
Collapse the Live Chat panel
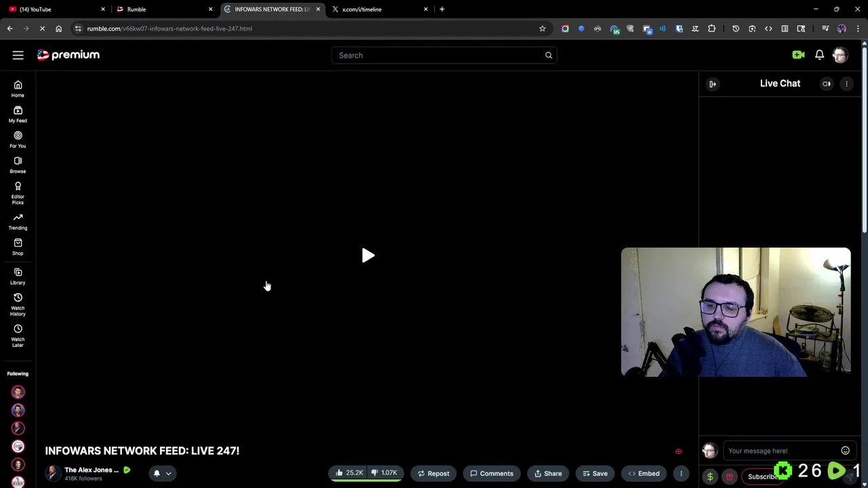(713, 83)
